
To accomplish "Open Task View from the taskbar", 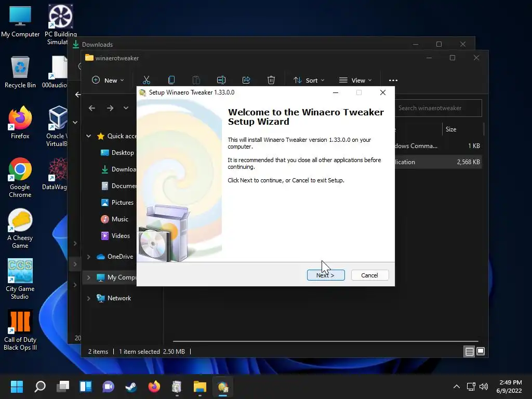I will [63, 387].
